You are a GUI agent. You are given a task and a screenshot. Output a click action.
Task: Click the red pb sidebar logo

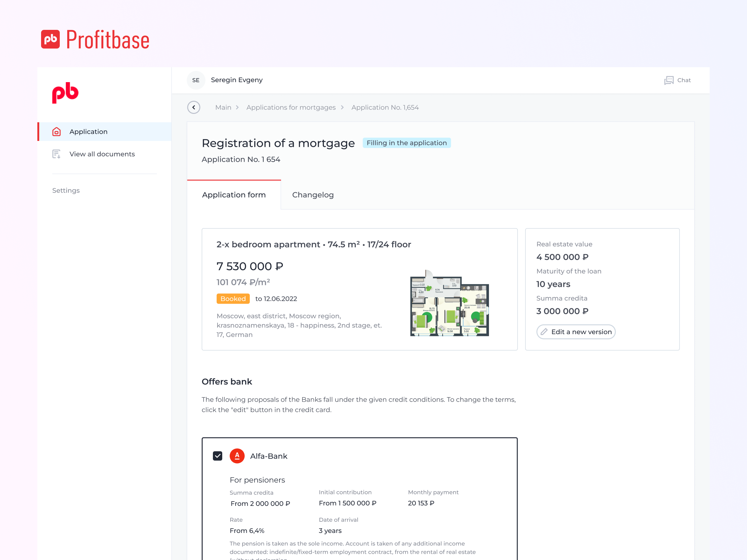65,92
